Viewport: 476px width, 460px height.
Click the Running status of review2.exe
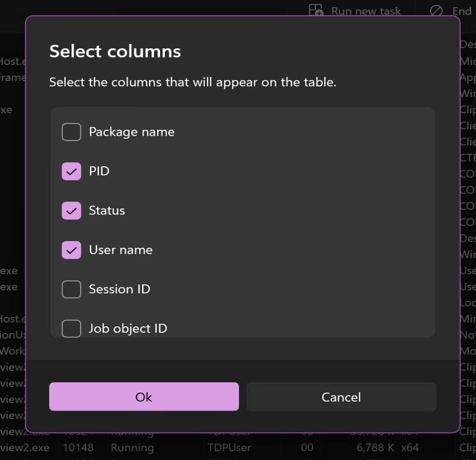click(132, 447)
